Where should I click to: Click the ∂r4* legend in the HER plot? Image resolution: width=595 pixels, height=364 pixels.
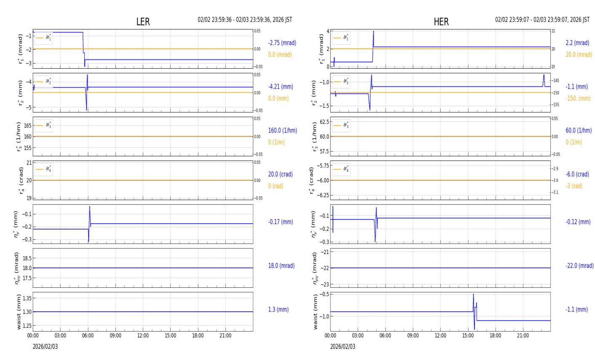[x=341, y=169]
